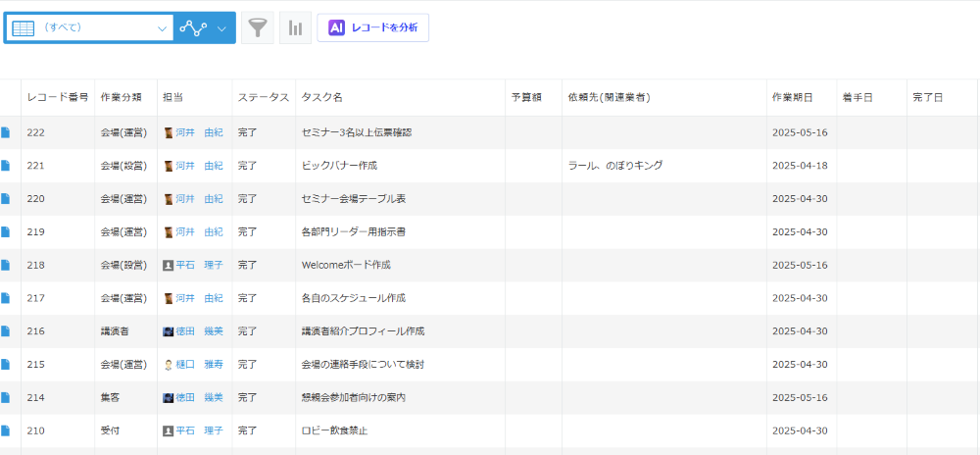Open the bar chart aggregate icon
Image resolution: width=980 pixels, height=455 pixels.
pyautogui.click(x=295, y=27)
